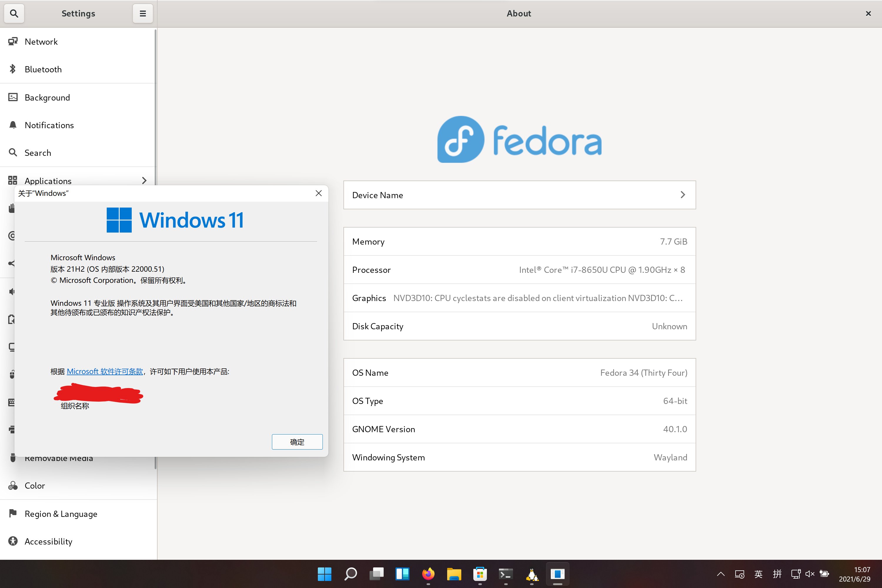Click the 拼 IME mode indicator
The image size is (882, 588).
click(777, 574)
